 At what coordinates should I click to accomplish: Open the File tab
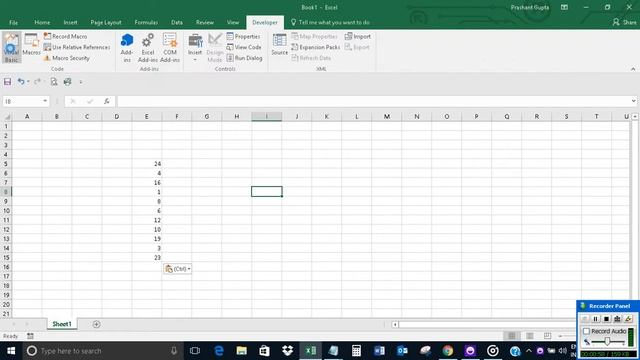coord(13,22)
